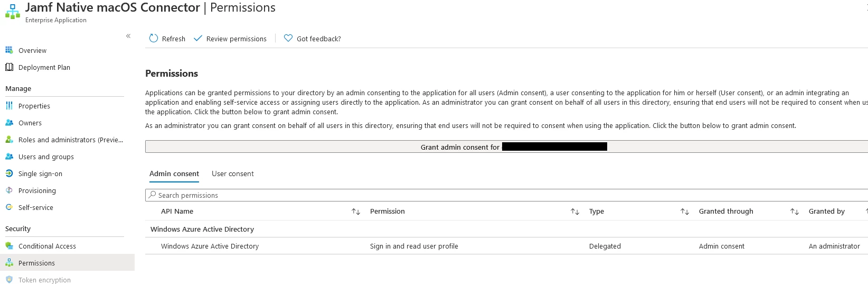Click 'Sign in and read user profile'
Image resolution: width=868 pixels, height=284 pixels.
(414, 246)
